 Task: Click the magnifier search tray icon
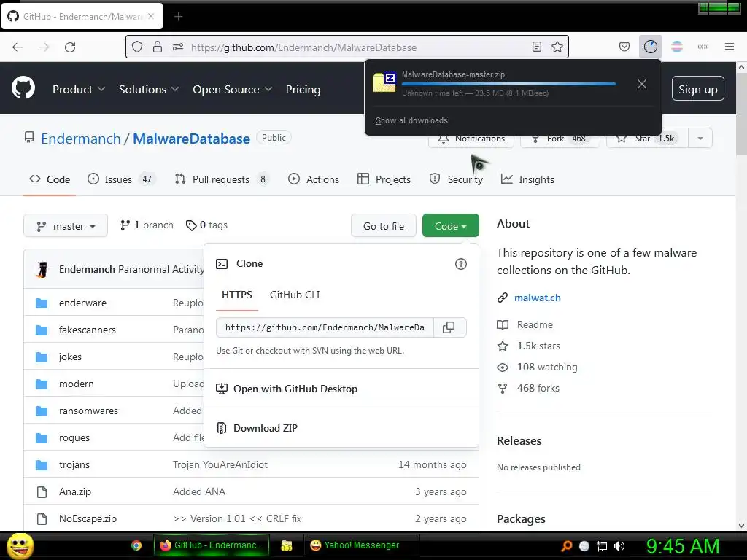point(566,546)
